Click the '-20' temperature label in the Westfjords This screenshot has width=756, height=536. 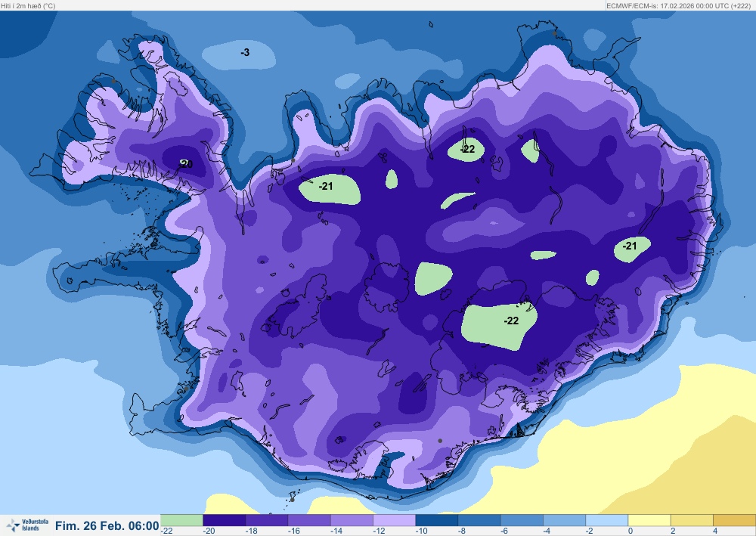pyautogui.click(x=186, y=164)
